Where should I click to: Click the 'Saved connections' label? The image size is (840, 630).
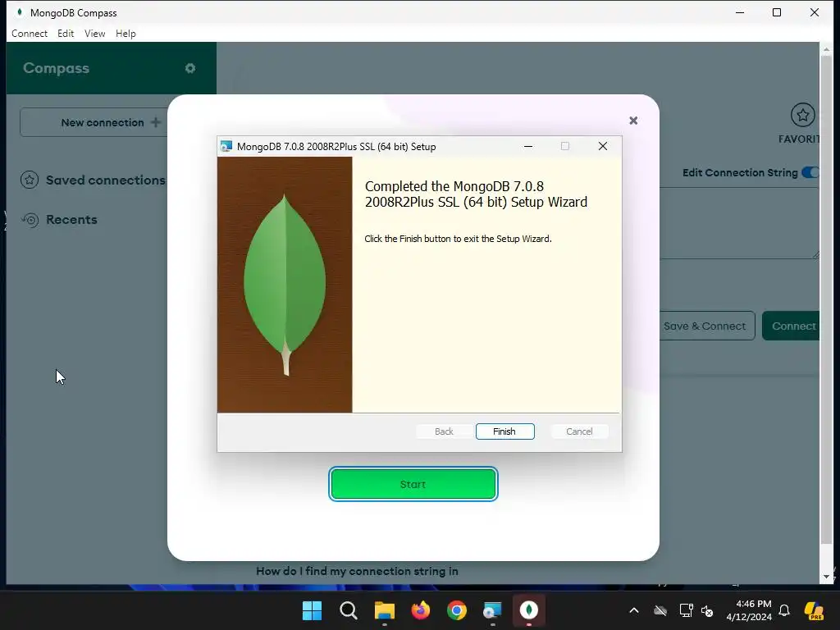[x=106, y=180]
